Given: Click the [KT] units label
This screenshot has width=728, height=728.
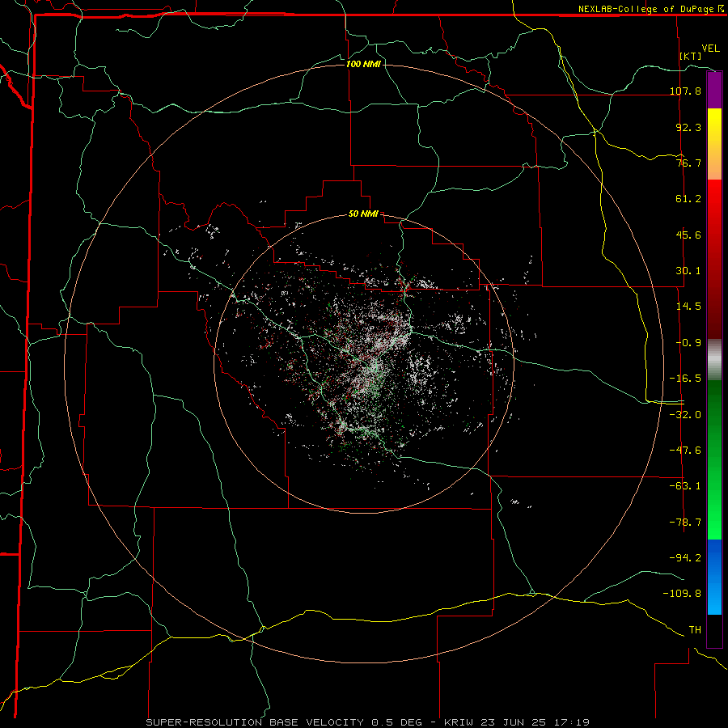Looking at the screenshot, I should (x=691, y=56).
